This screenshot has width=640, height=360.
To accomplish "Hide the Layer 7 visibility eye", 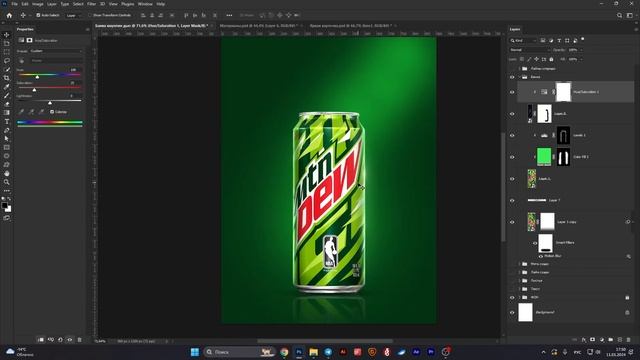I will tap(512, 200).
